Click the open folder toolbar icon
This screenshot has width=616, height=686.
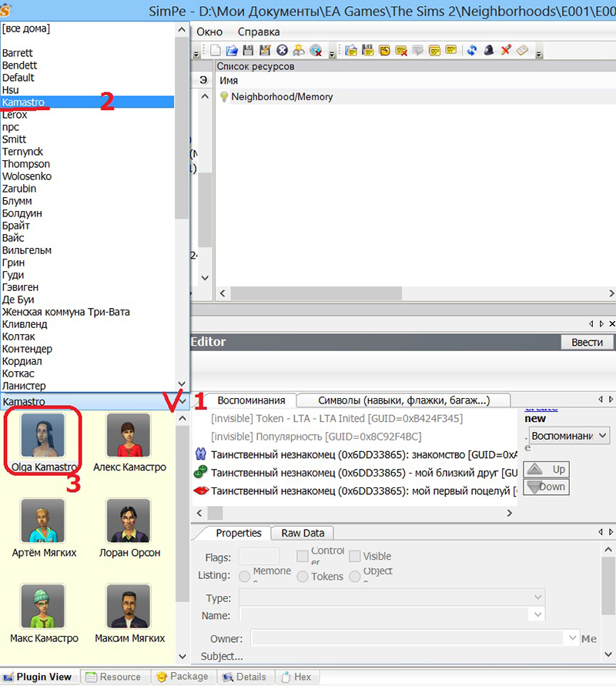(232, 51)
